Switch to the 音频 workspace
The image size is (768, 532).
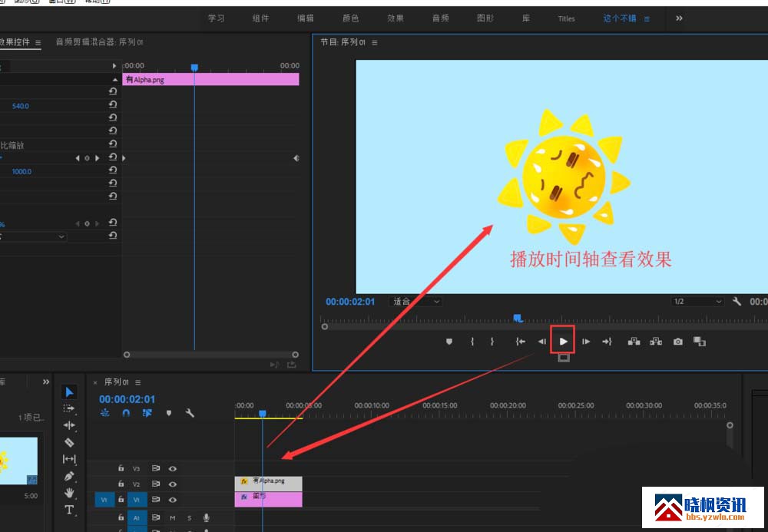440,18
